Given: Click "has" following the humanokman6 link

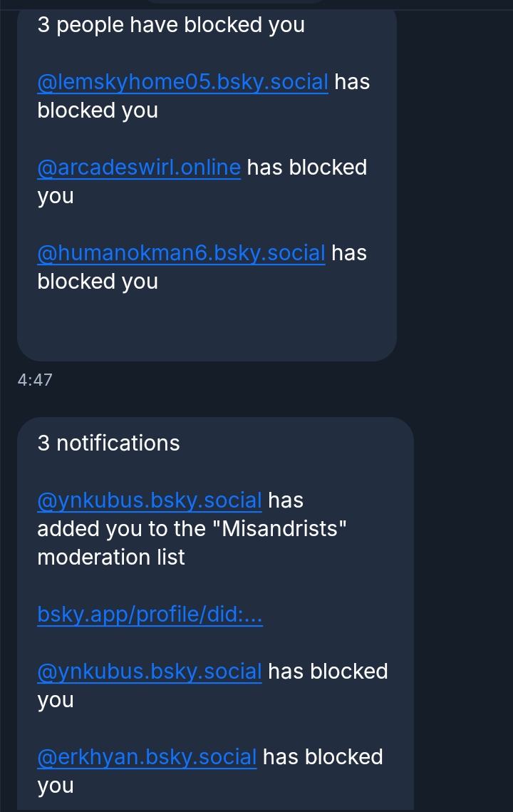Looking at the screenshot, I should pos(349,253).
